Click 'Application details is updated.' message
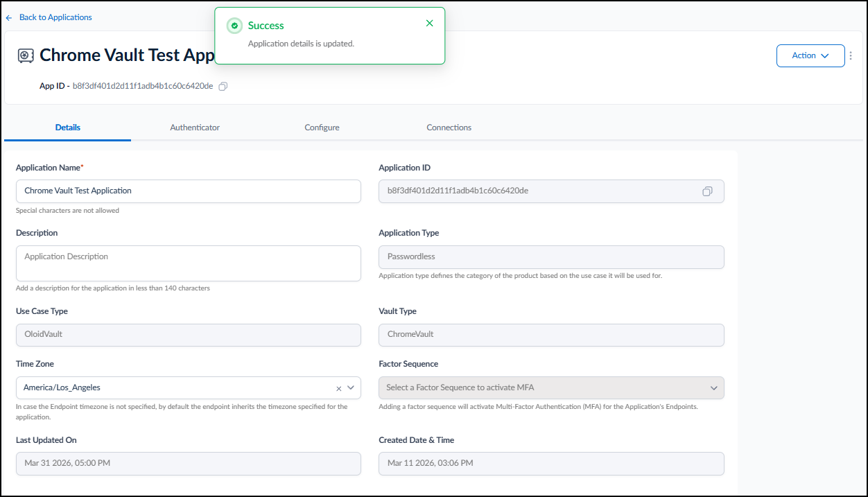Viewport: 868px width, 497px height. coord(301,44)
